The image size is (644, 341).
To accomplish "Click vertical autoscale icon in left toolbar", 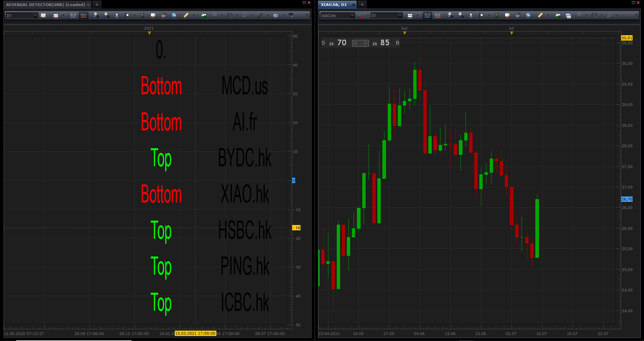I will pos(143,15).
